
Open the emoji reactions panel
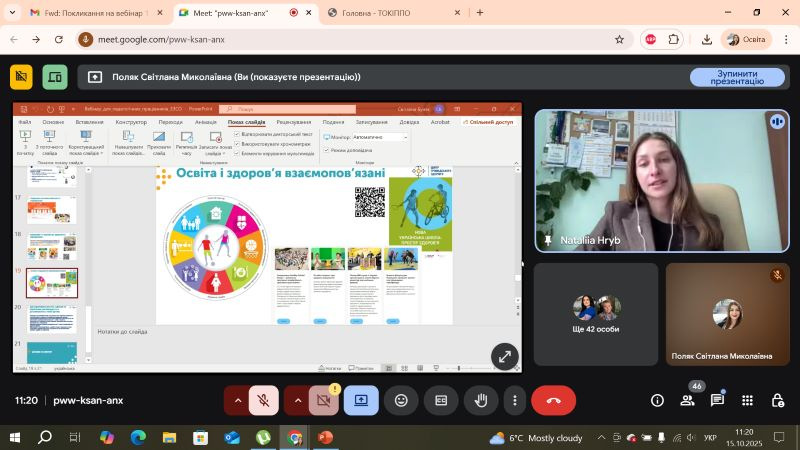coord(401,400)
